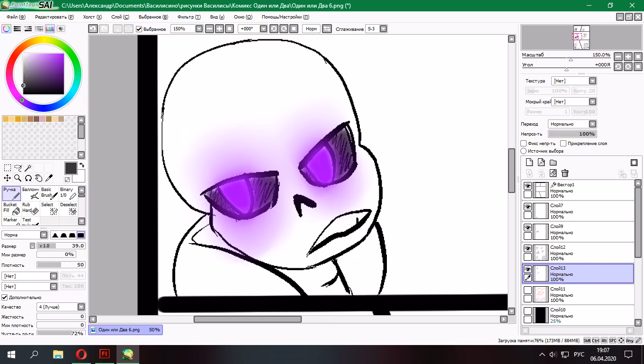Screen dimensions: 644x364
Task: Adjust the Плотность density slider
Action: point(61,265)
